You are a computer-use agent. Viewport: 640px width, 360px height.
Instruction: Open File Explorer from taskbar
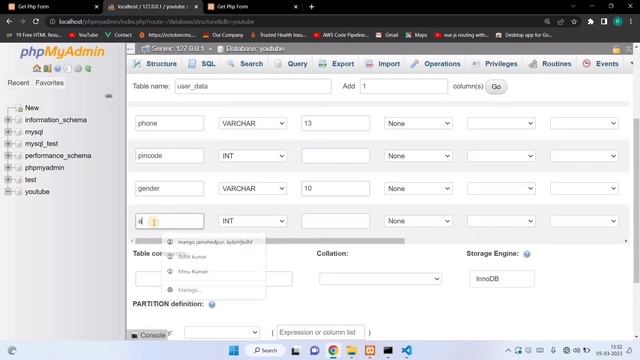click(351, 350)
